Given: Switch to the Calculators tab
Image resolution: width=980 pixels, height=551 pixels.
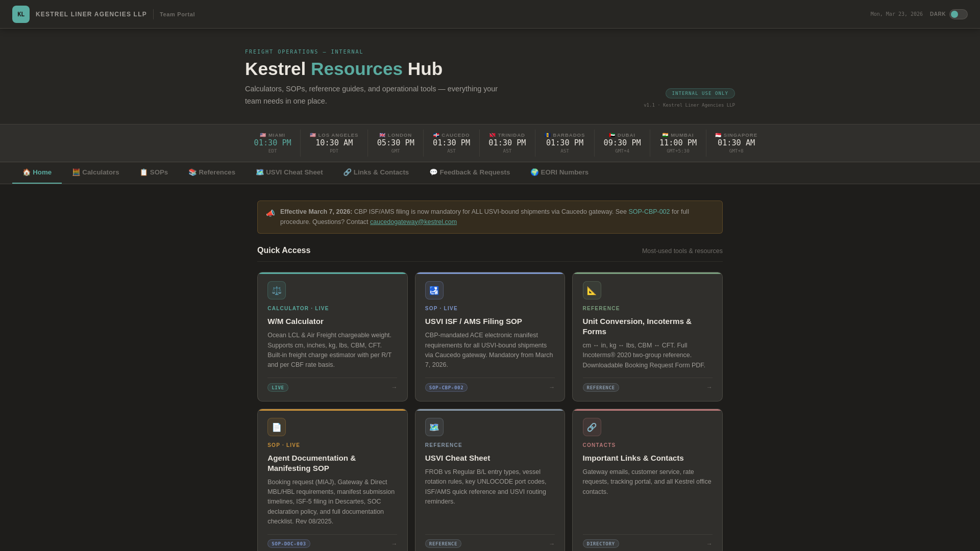Looking at the screenshot, I should [x=95, y=172].
